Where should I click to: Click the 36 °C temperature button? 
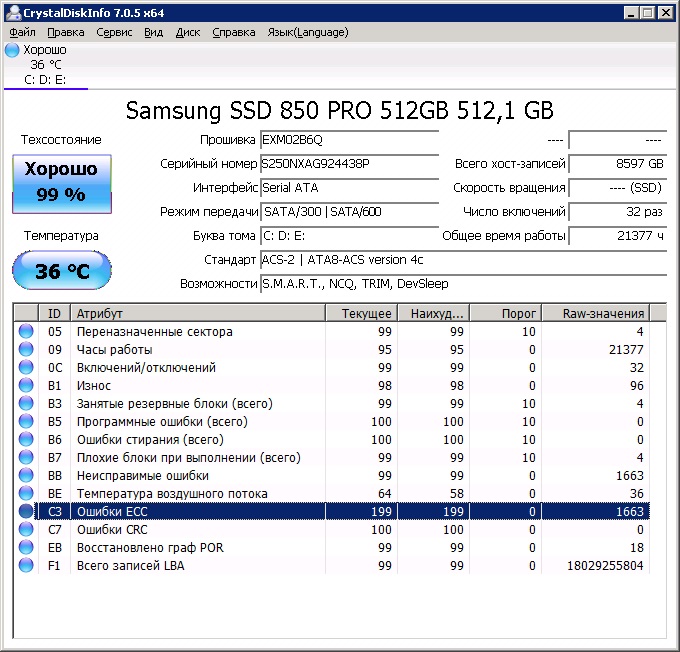pos(62,270)
